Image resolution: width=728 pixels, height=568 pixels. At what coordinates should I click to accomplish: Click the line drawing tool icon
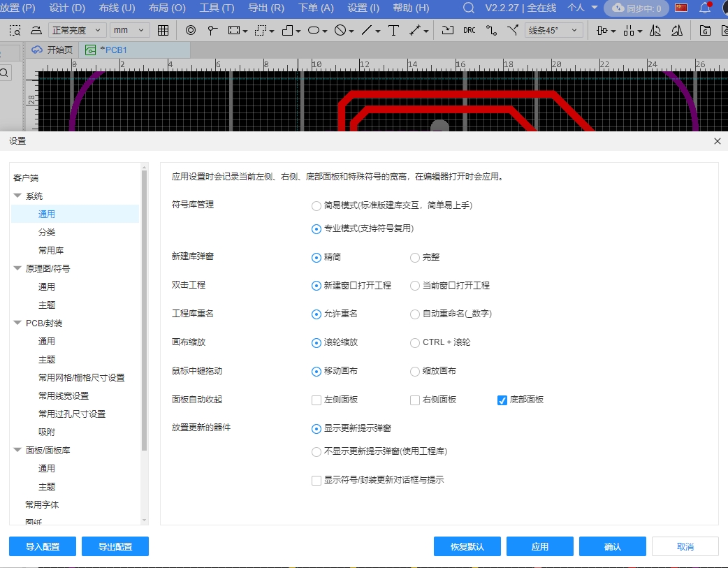coord(366,31)
